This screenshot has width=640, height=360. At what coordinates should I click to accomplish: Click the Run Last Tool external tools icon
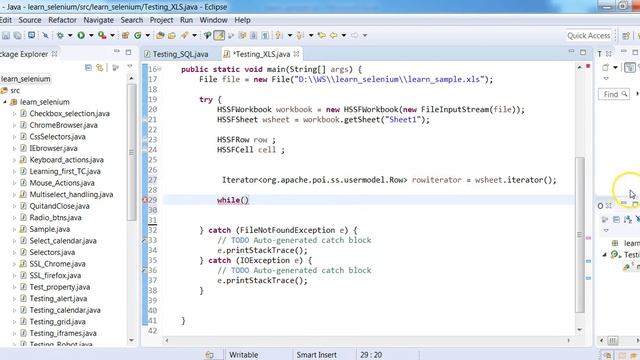102,36
